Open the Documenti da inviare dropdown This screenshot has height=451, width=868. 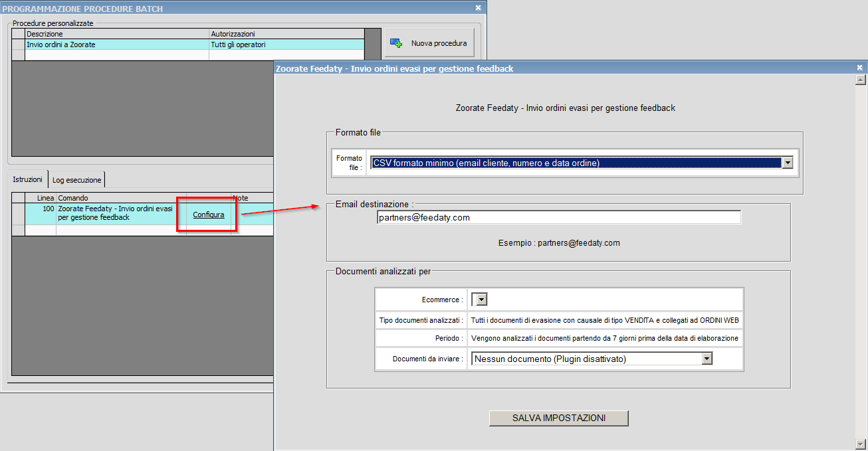click(592, 359)
